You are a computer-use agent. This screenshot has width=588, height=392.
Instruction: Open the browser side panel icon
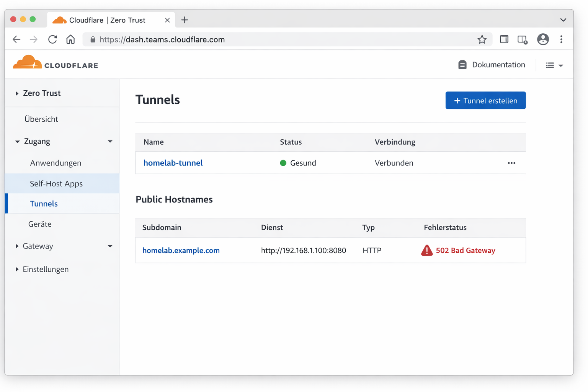504,39
